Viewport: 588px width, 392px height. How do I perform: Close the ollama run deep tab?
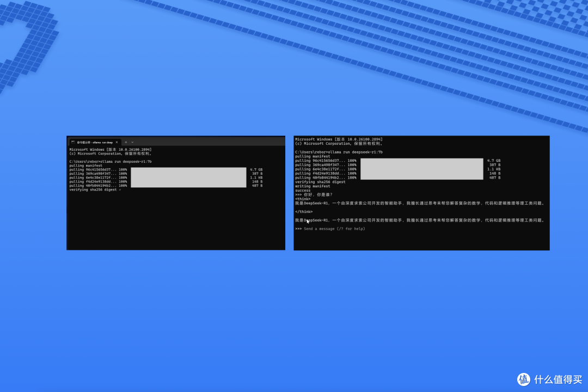pos(117,143)
